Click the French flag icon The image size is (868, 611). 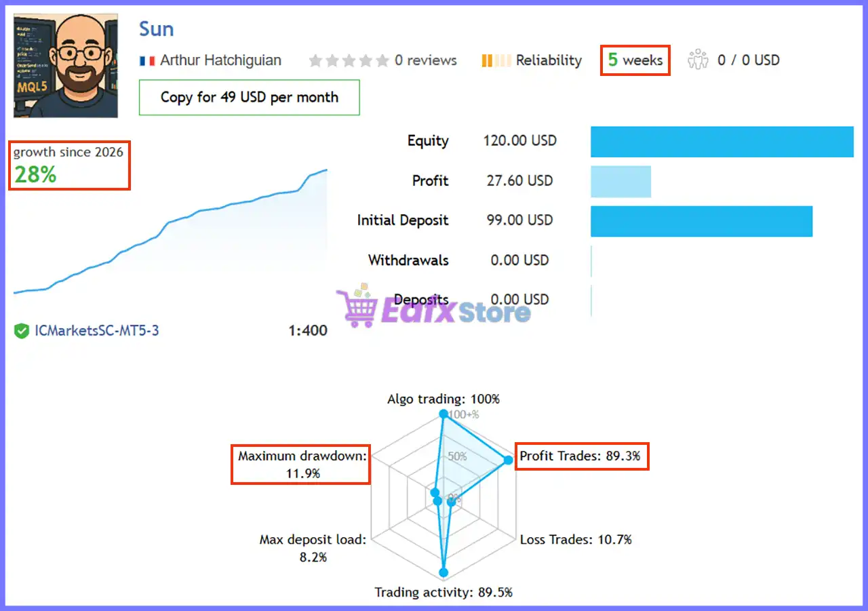(x=147, y=60)
